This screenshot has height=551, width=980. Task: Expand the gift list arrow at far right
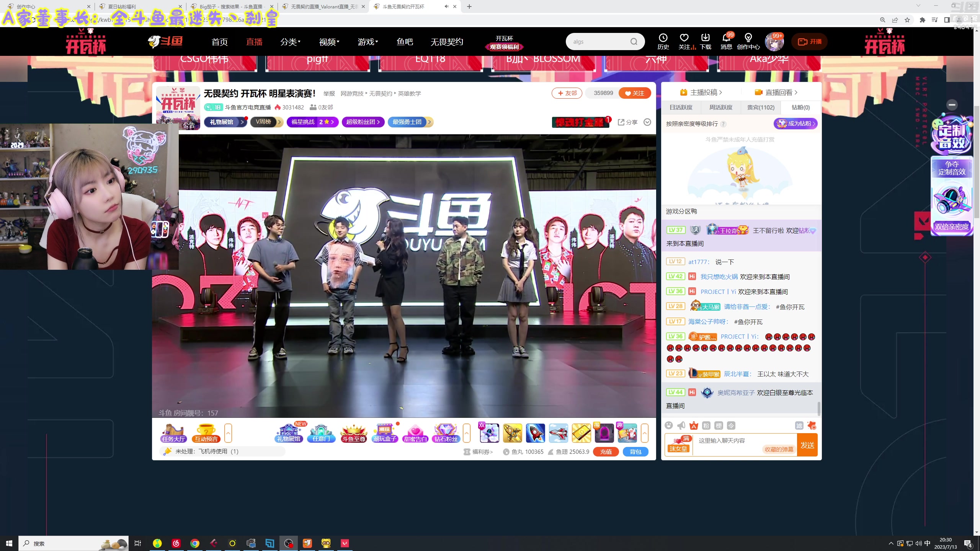pos(645,433)
